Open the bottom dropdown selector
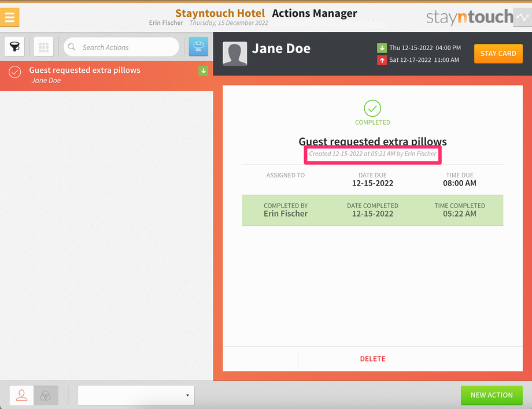This screenshot has height=409, width=532. 136,395
